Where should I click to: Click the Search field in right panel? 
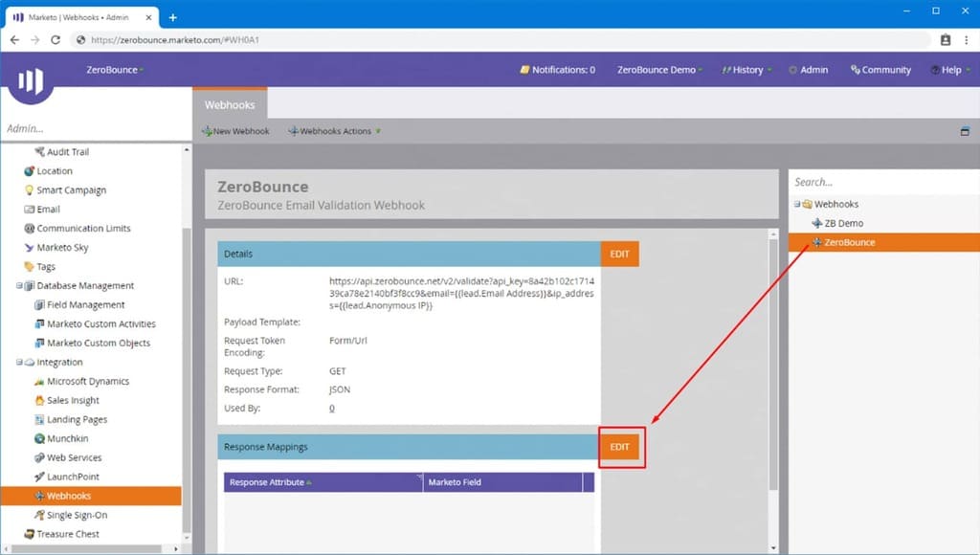click(x=883, y=182)
